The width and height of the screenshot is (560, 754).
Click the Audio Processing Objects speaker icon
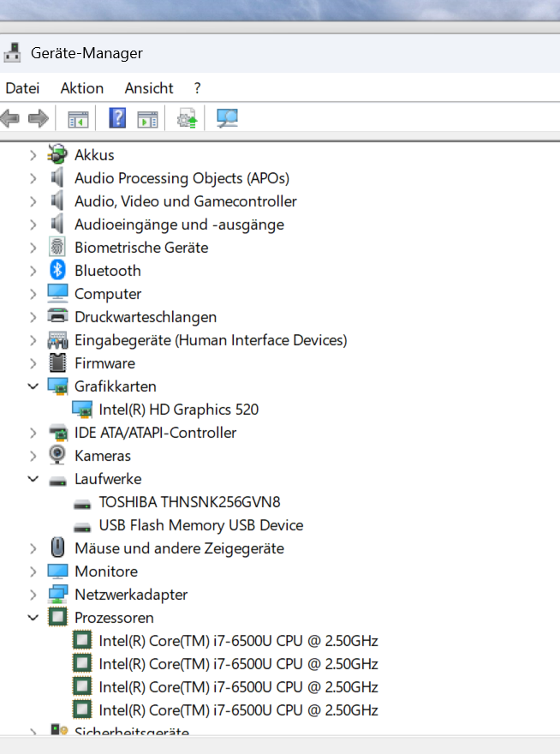(x=57, y=178)
